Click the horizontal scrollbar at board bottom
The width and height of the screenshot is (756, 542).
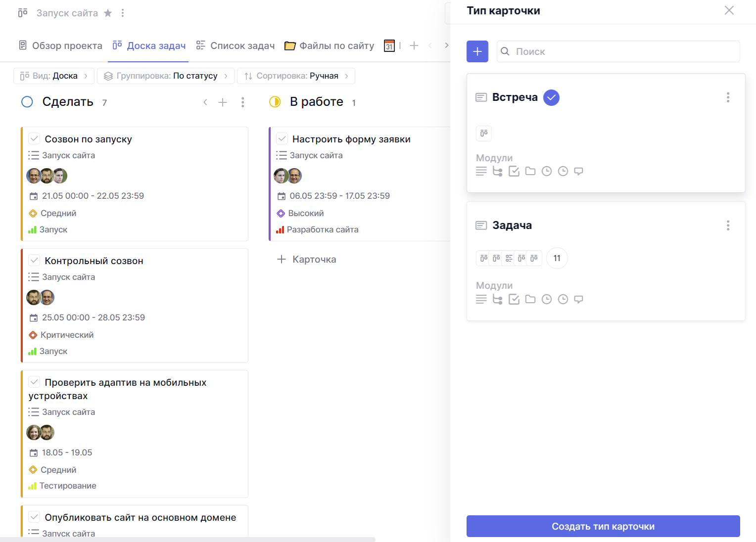[188, 539]
